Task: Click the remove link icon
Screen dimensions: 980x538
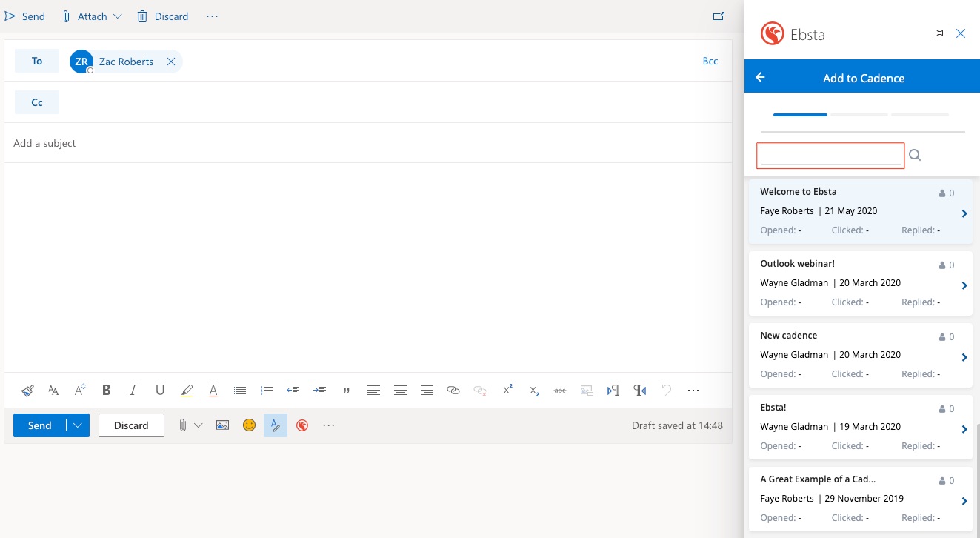Action: 480,390
